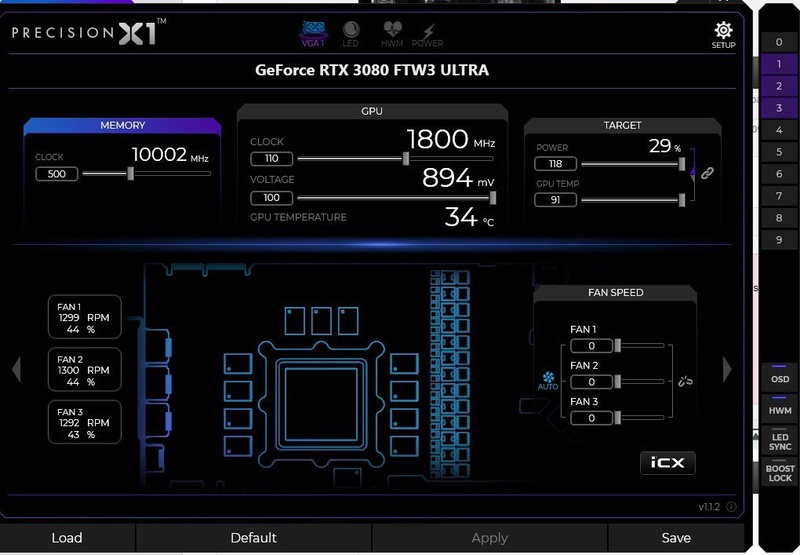
Task: Click the iCX button
Action: tap(667, 463)
